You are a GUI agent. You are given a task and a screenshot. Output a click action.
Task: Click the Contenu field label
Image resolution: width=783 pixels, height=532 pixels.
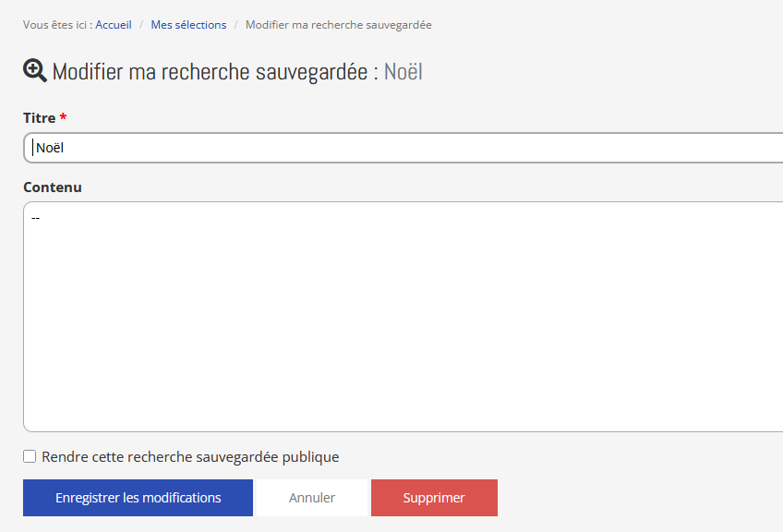(x=53, y=187)
